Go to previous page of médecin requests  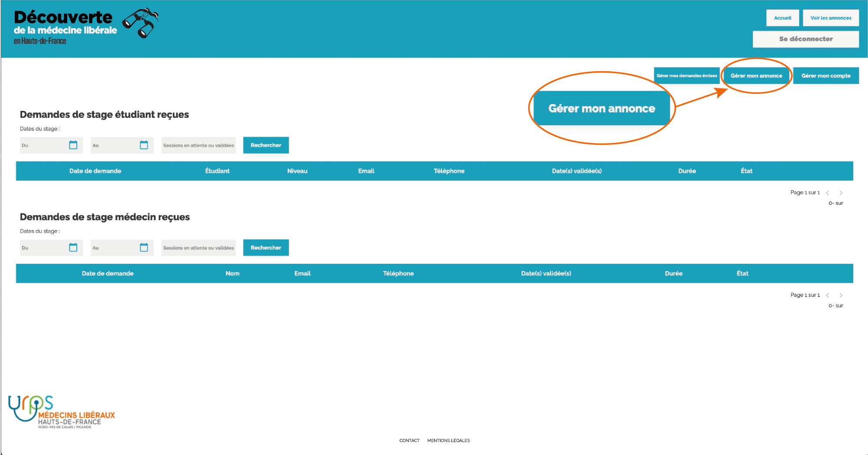(828, 296)
